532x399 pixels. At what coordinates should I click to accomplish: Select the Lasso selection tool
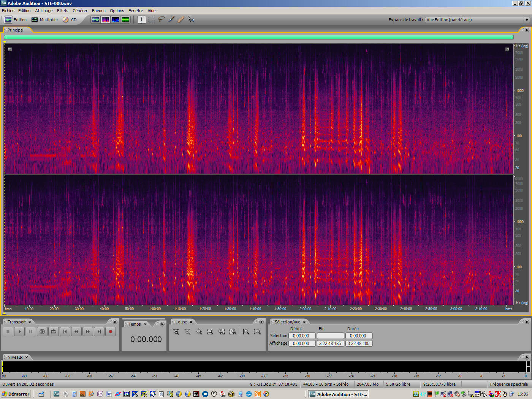click(x=161, y=19)
